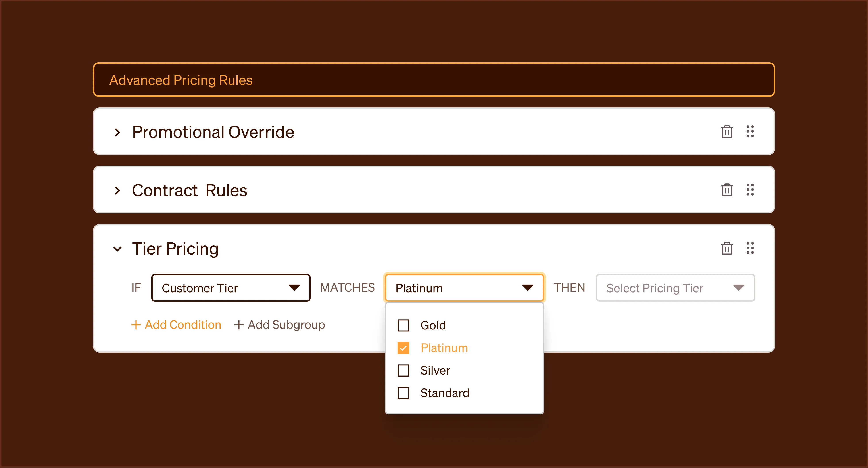The width and height of the screenshot is (868, 468).
Task: Click the Add Condition link
Action: pyautogui.click(x=183, y=325)
